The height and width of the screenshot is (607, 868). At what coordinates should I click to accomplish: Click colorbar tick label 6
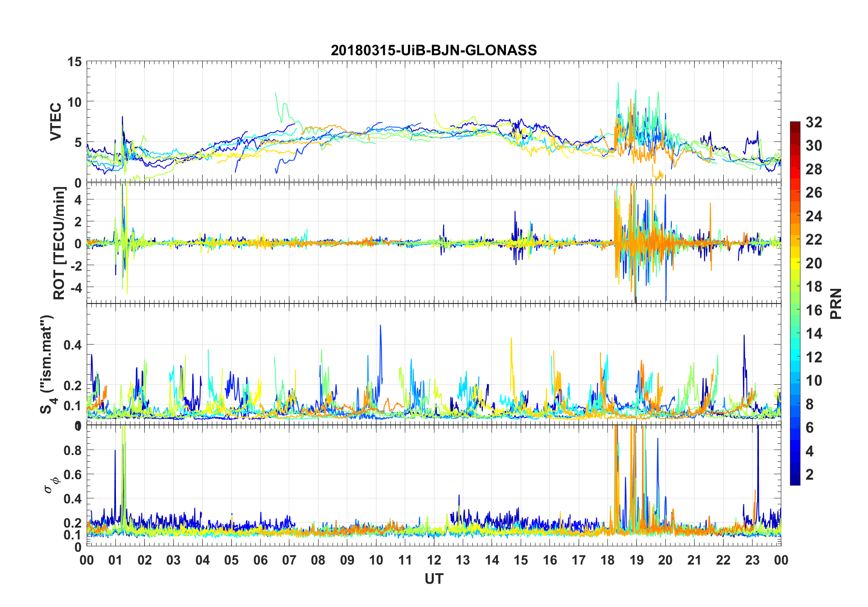810,427
